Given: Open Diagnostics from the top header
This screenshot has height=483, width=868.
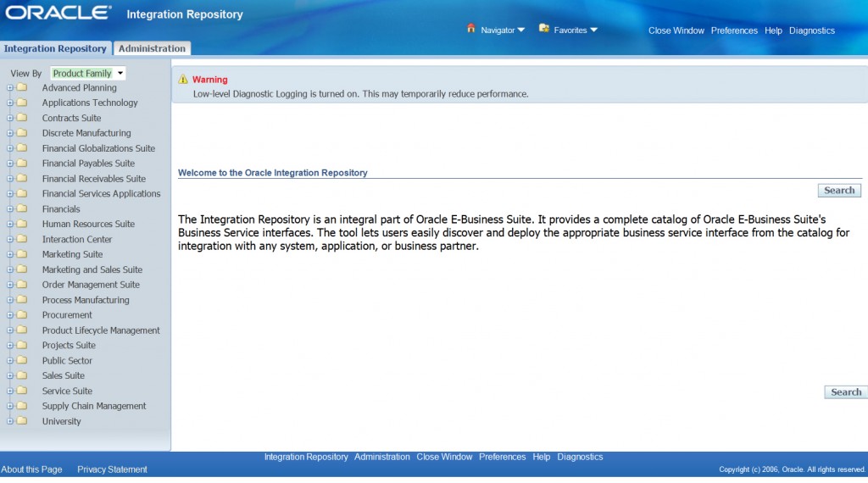Looking at the screenshot, I should (811, 31).
